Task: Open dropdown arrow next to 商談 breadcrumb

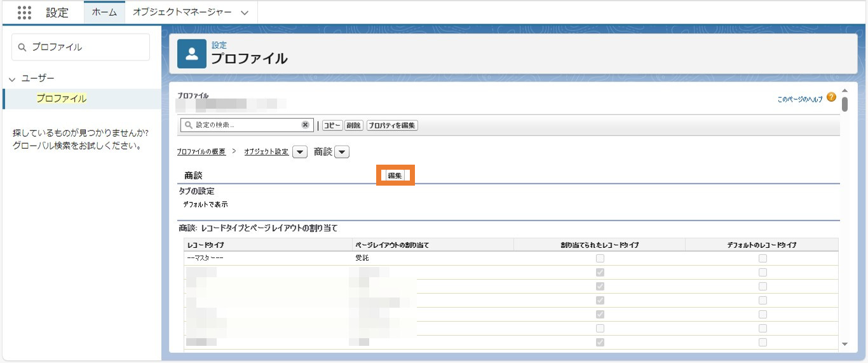Action: (x=342, y=152)
